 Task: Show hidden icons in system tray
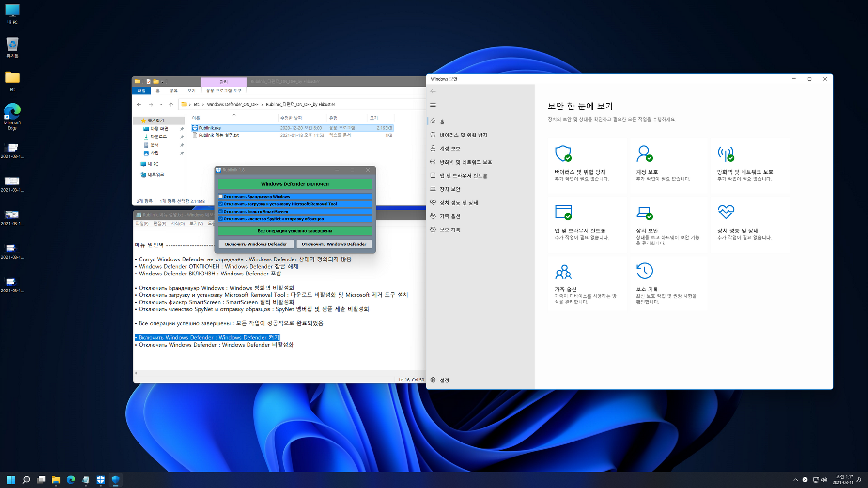[795, 480]
